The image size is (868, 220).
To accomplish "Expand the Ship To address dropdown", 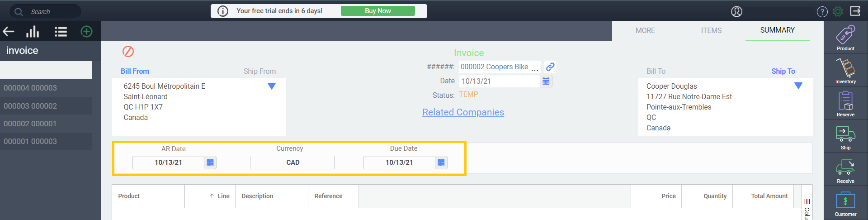I will (798, 86).
